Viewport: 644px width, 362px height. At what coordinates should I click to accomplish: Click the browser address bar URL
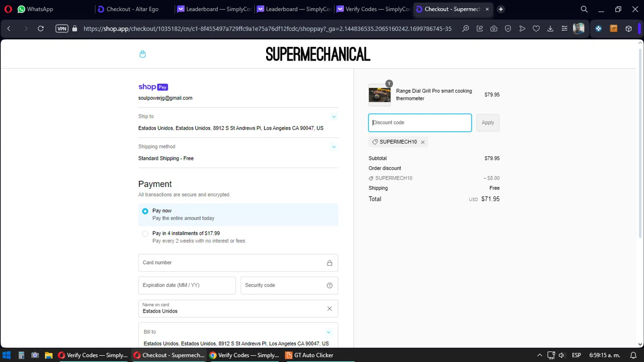pyautogui.click(x=267, y=29)
